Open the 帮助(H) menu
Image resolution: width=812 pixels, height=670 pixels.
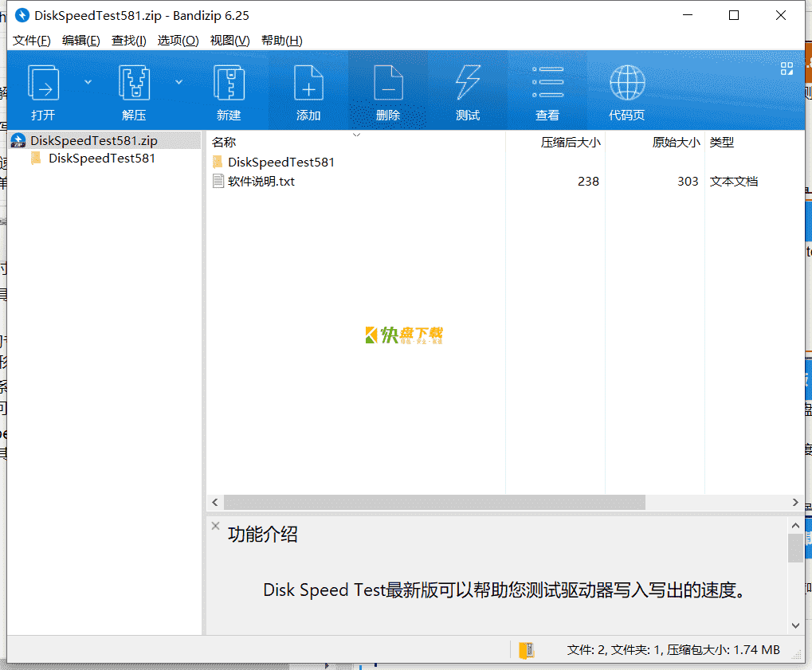(282, 41)
